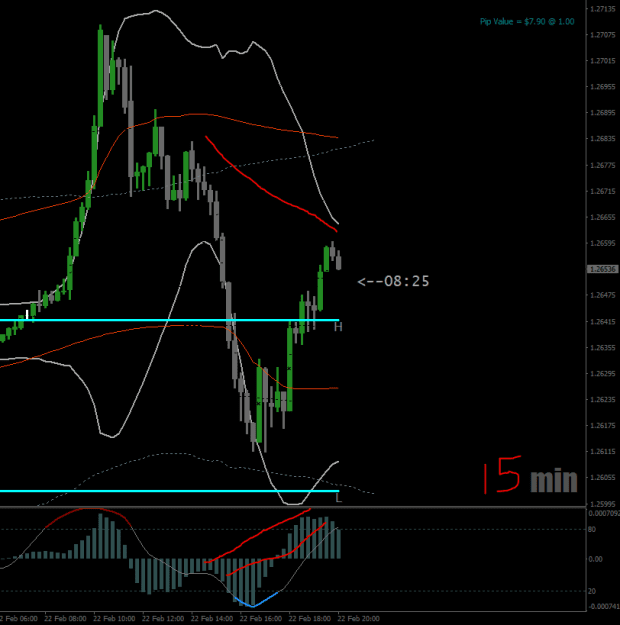Select the <--08:25 countdown label
Screen dimensions: 620x625
394,281
